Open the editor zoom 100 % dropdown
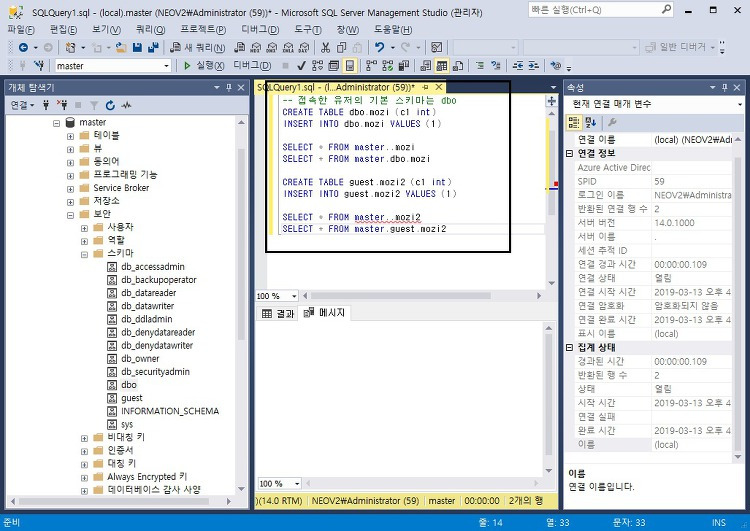The height and width of the screenshot is (531, 750). click(x=294, y=296)
